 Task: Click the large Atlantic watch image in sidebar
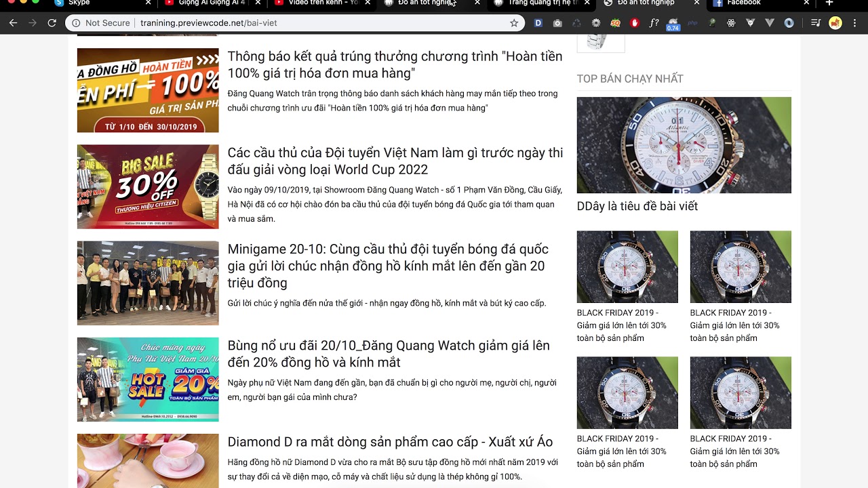pos(684,145)
